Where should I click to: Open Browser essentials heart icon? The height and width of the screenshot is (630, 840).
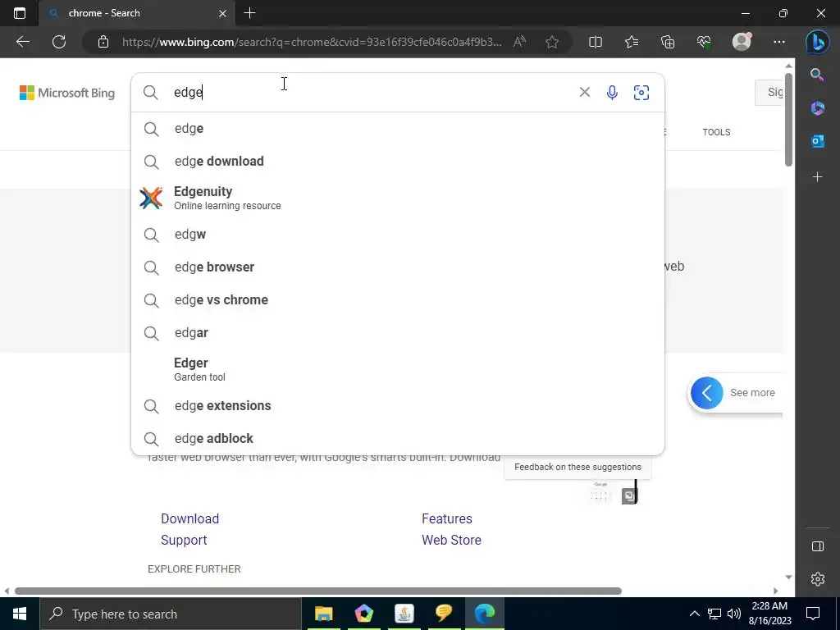pyautogui.click(x=704, y=42)
